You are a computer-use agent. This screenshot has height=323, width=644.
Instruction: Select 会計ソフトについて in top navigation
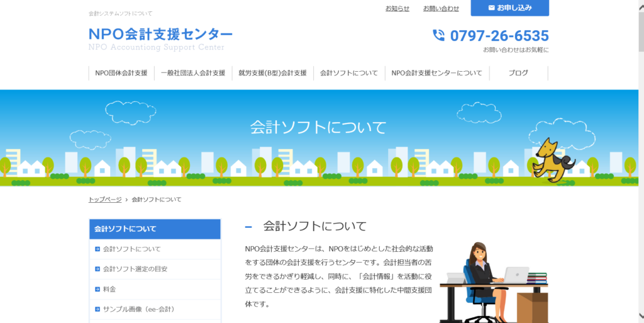[x=349, y=73]
